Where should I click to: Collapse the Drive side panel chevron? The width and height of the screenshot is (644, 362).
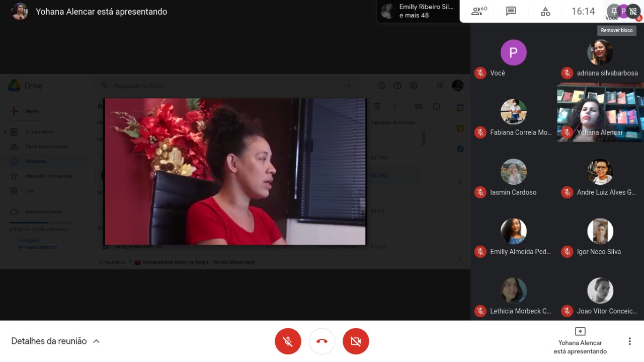460,259
